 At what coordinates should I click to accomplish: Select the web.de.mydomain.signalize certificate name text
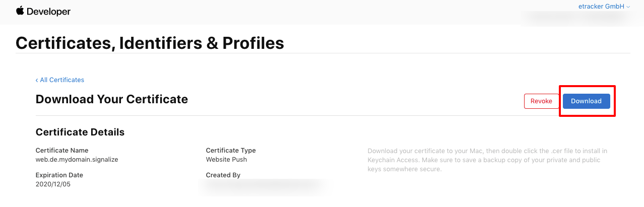[x=77, y=159]
